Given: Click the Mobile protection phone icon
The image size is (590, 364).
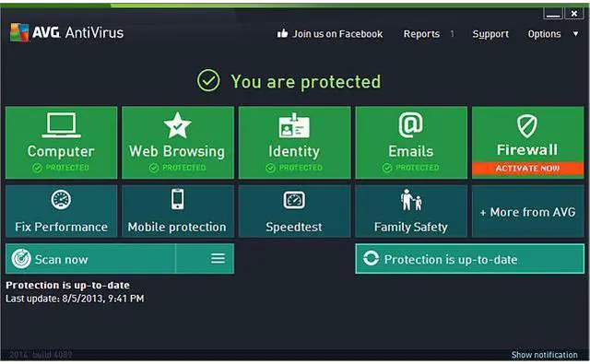Looking at the screenshot, I should point(177,199).
